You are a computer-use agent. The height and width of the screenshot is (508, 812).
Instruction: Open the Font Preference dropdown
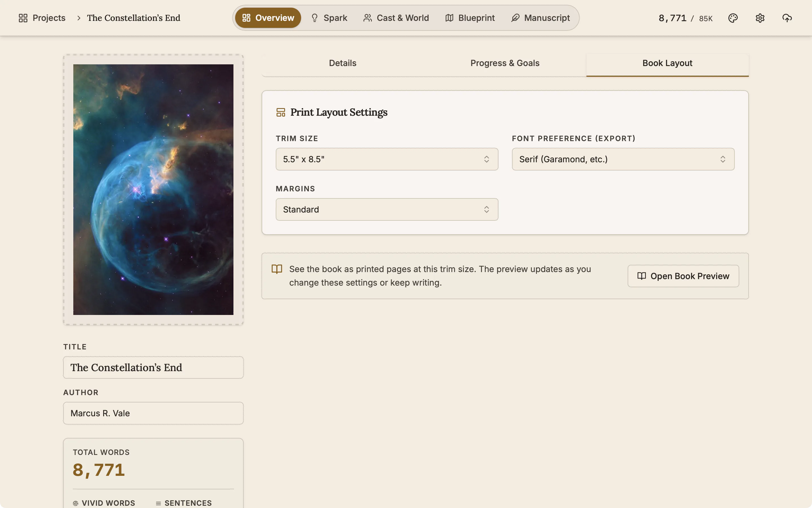(x=623, y=159)
